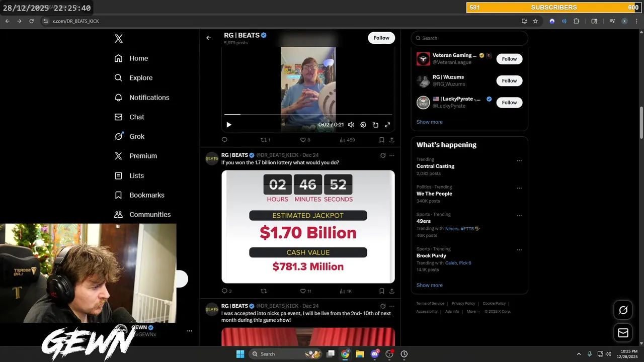This screenshot has height=362, width=644.
Task: Follow LuckyPyrate account
Action: (x=509, y=103)
